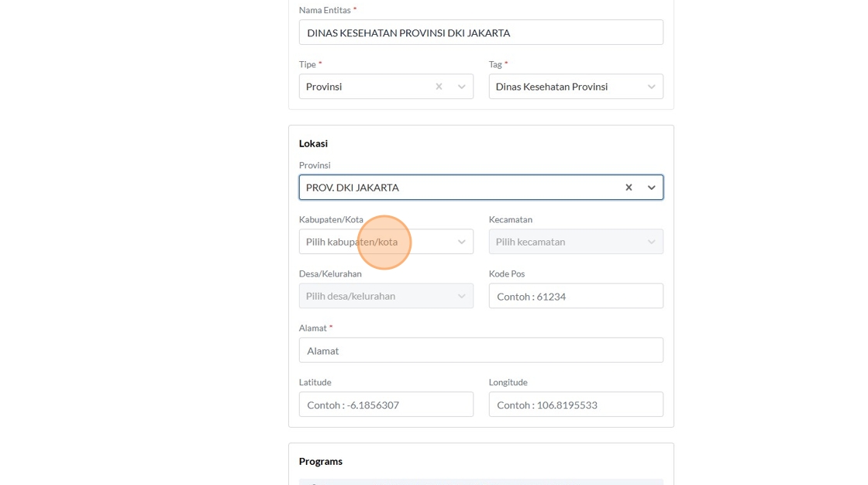This screenshot has width=868, height=485.
Task: Click the Alamat address field
Action: coord(480,350)
